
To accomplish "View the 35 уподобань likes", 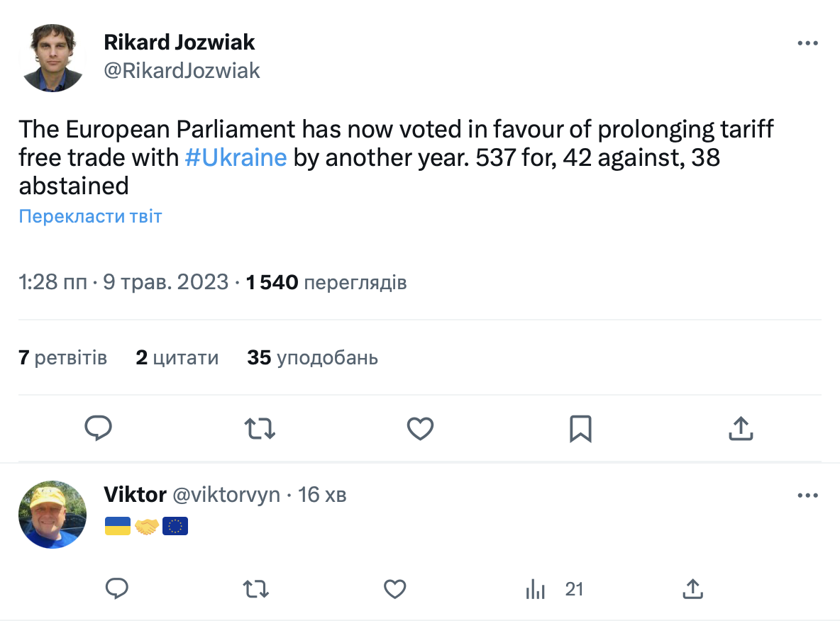I will tap(312, 358).
